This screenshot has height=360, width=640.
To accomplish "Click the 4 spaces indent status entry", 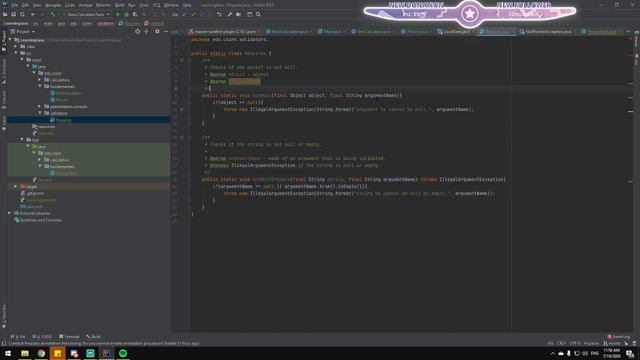I will click(x=591, y=344).
